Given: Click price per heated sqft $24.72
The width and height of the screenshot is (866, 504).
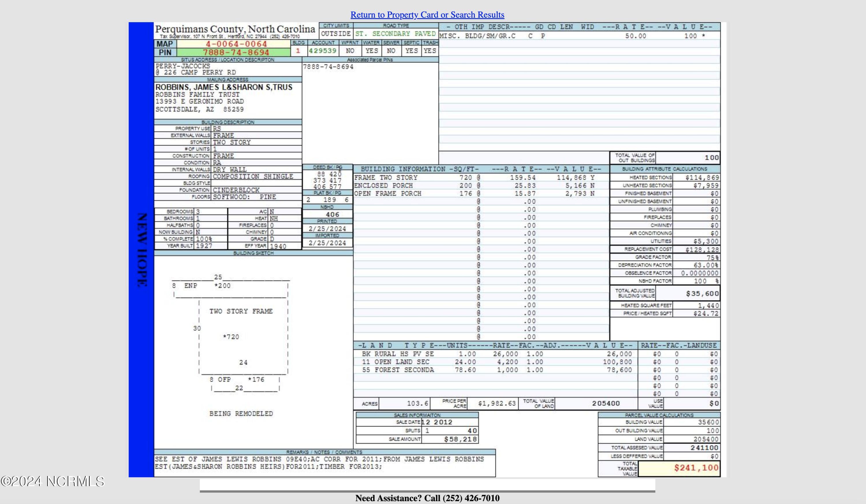Looking at the screenshot, I should tap(706, 313).
